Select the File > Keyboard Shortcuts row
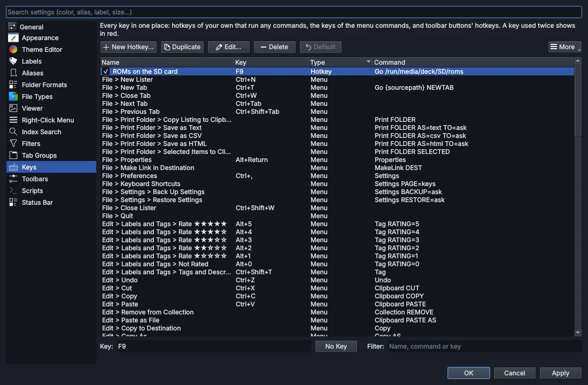The width and height of the screenshot is (588, 385). click(x=337, y=184)
